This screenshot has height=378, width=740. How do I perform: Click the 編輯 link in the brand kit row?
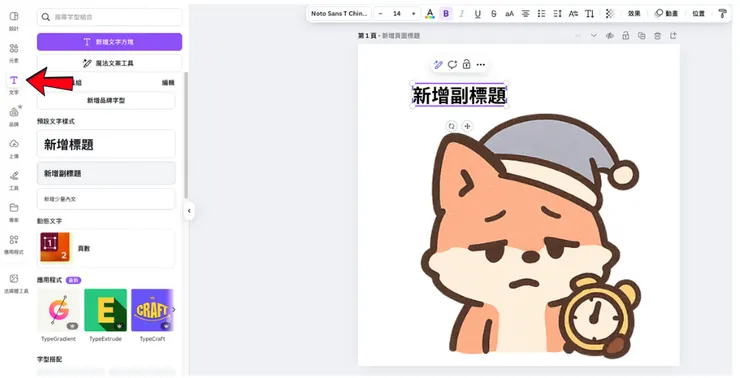168,83
